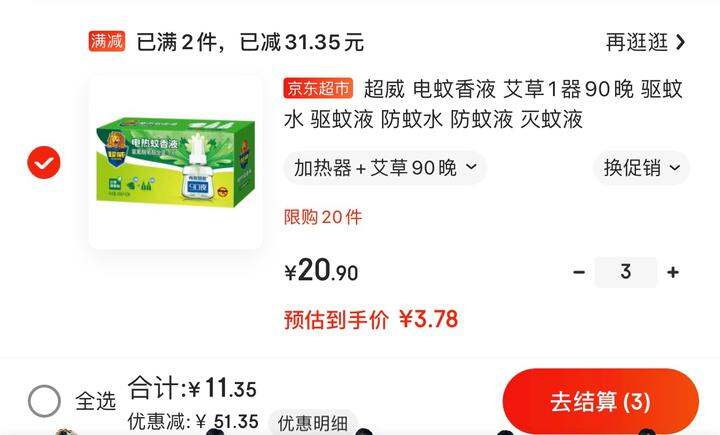This screenshot has height=435, width=720.
Task: Expand the 换促销 promotion dropdown
Action: coord(641,168)
